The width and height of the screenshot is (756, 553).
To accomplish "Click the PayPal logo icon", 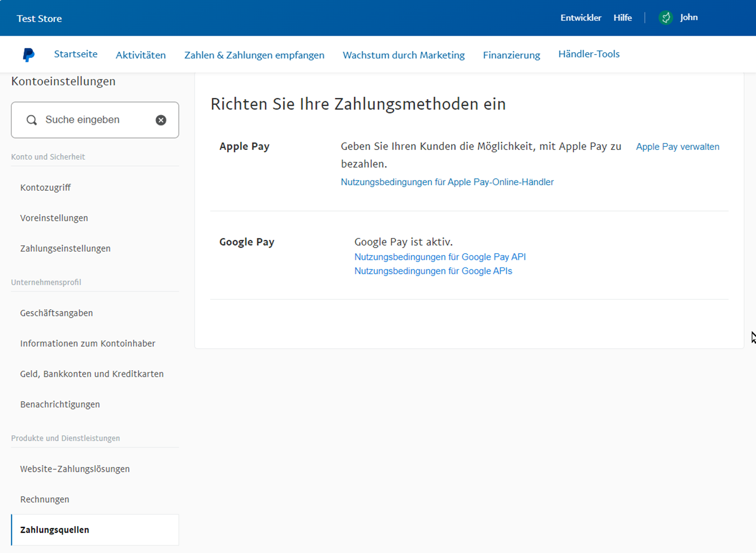I will (29, 55).
